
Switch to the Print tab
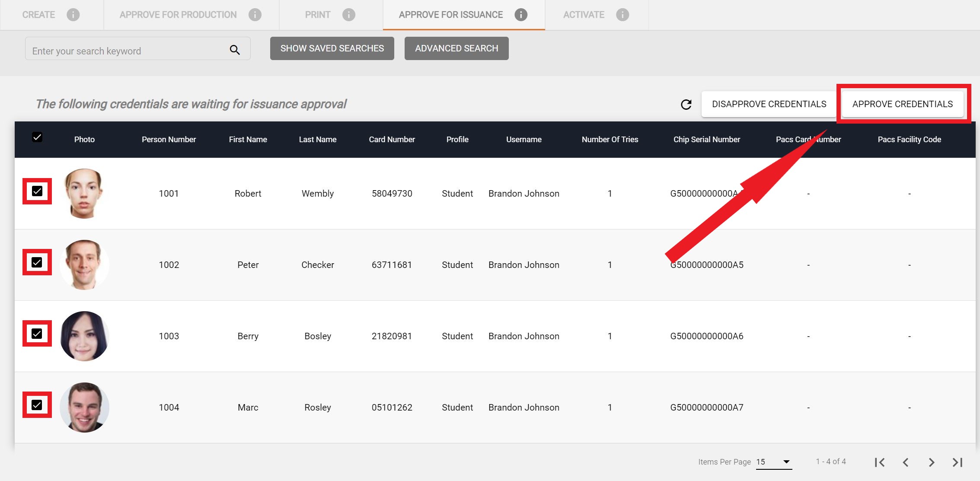(318, 15)
